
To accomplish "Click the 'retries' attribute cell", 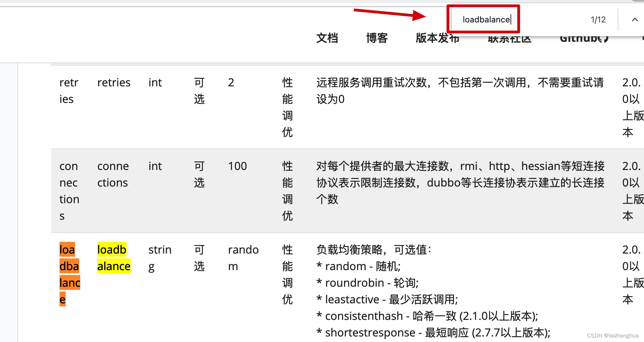I will [x=114, y=83].
